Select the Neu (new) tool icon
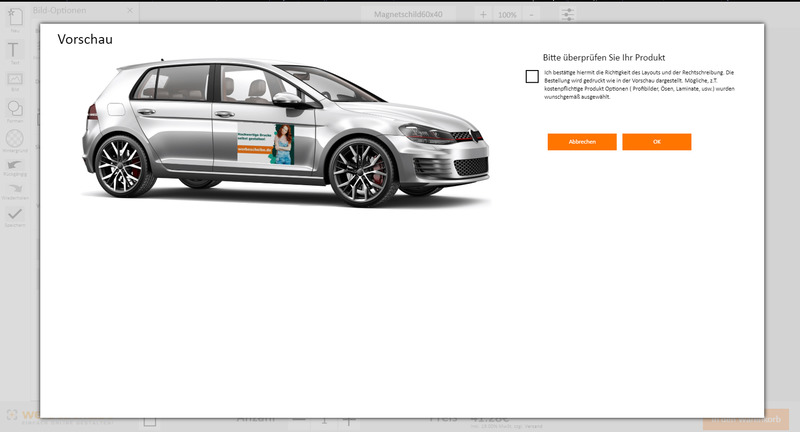The image size is (800, 432). coord(15,22)
